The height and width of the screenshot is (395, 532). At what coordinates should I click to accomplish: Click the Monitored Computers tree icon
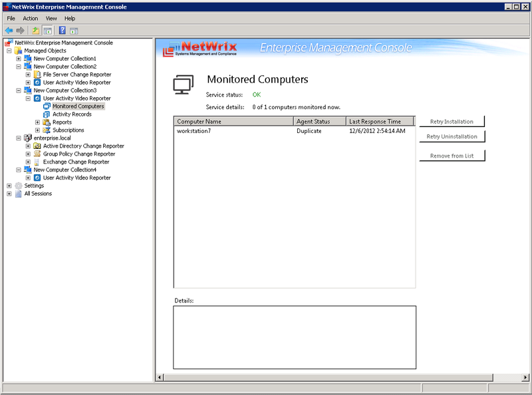tap(47, 106)
